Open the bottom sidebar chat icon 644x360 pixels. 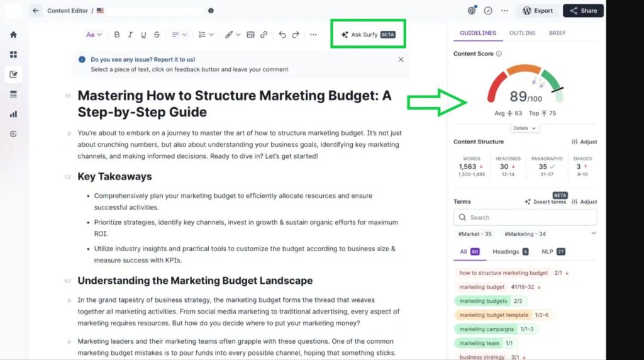[x=14, y=134]
